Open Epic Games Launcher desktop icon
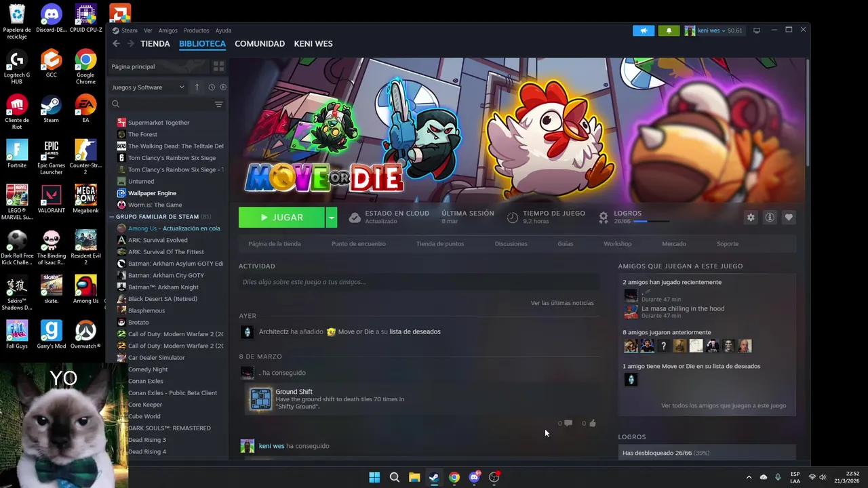Screen dimensions: 868x488 pyautogui.click(x=51, y=157)
